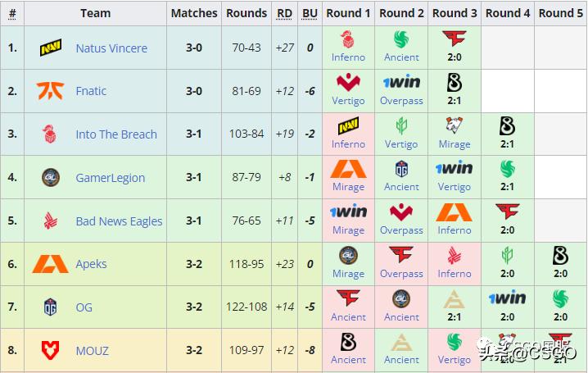
Task: Open the Natus Vincere team link
Action: pos(111,48)
